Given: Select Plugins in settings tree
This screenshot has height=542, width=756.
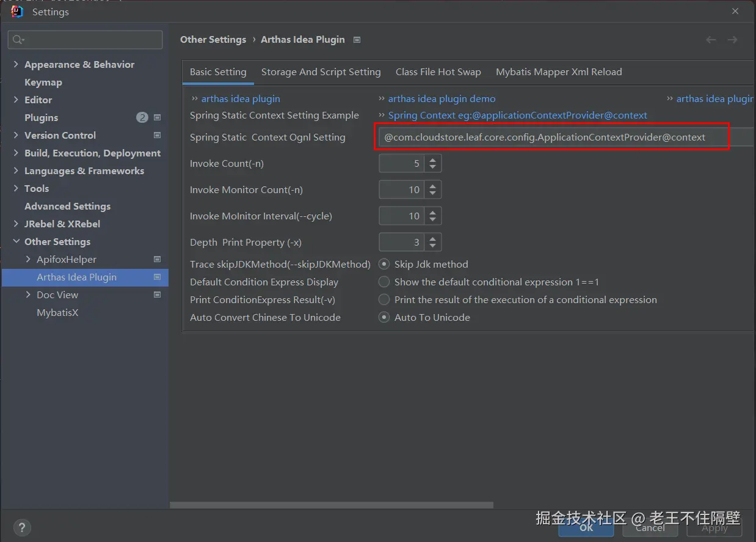Looking at the screenshot, I should coord(42,117).
